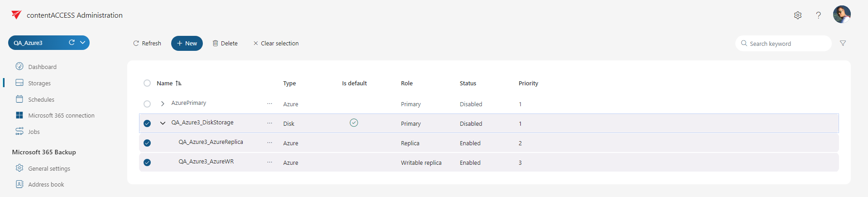
Task: Click the Search keyword field
Action: tap(784, 44)
